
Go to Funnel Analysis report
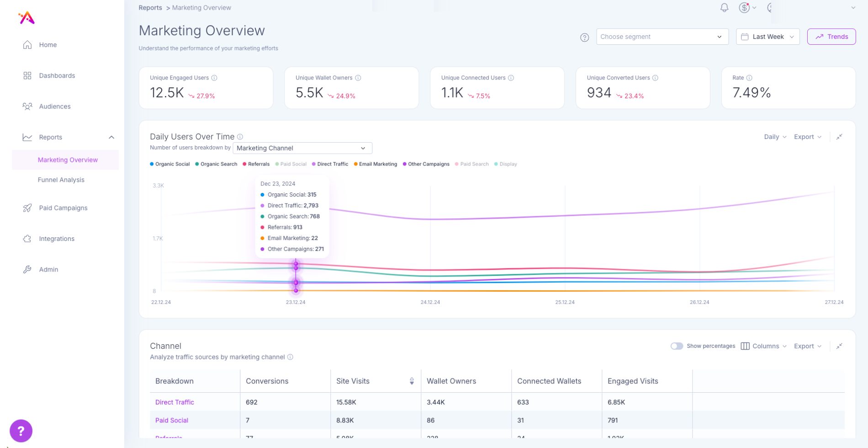coord(61,180)
